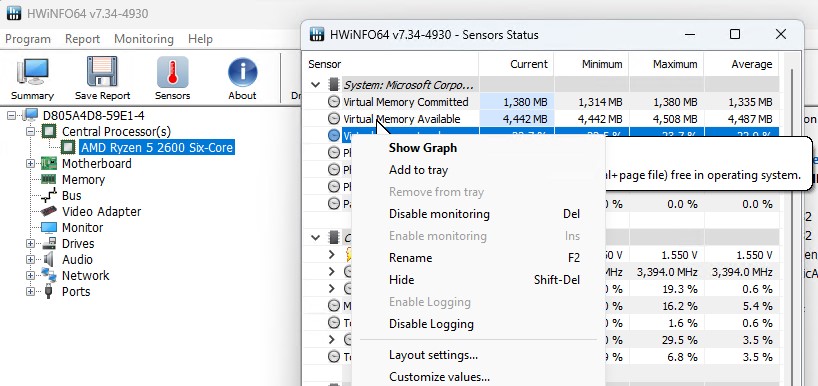Open the Help menu
Image resolution: width=818 pixels, height=386 pixels.
(x=200, y=39)
